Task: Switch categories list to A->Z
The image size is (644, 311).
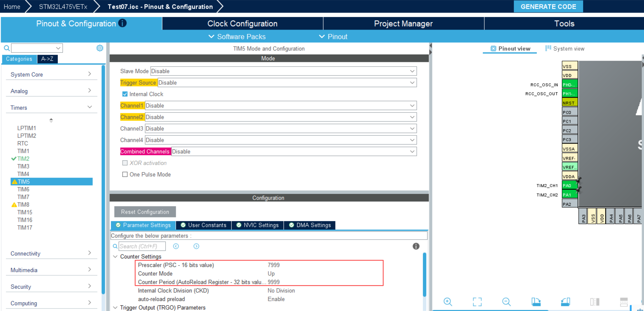Action: point(47,59)
